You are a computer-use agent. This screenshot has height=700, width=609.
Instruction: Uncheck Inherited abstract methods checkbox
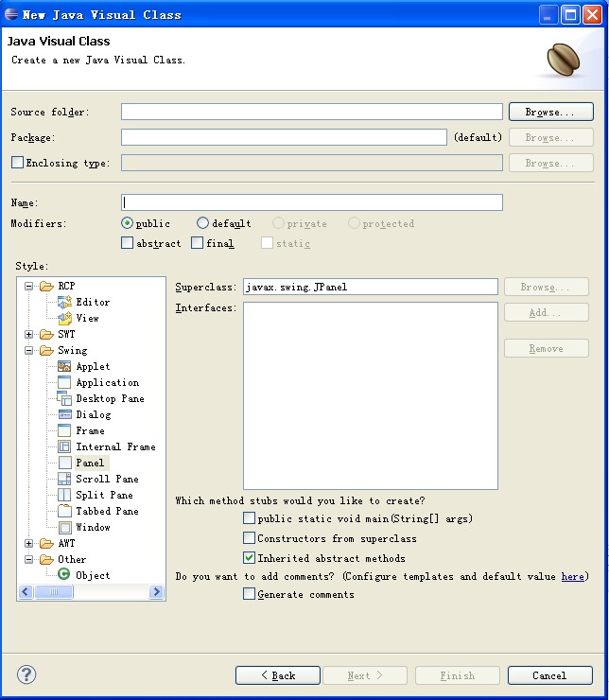tap(249, 557)
